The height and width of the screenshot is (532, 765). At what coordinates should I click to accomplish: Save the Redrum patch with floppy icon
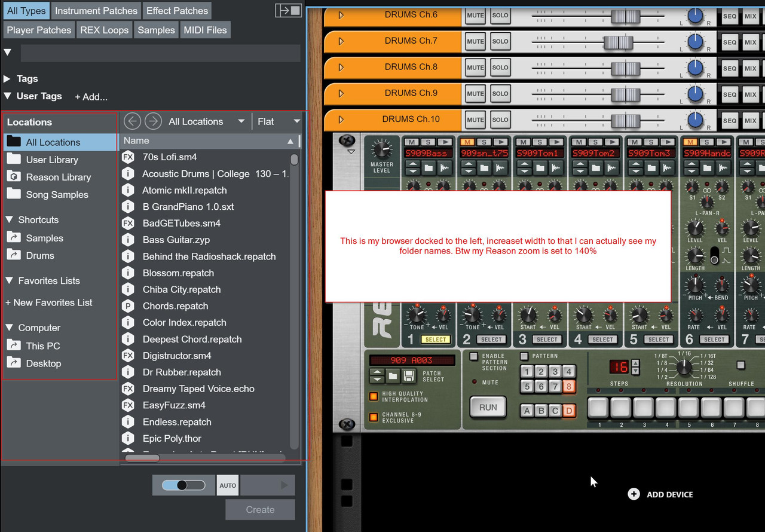(409, 376)
